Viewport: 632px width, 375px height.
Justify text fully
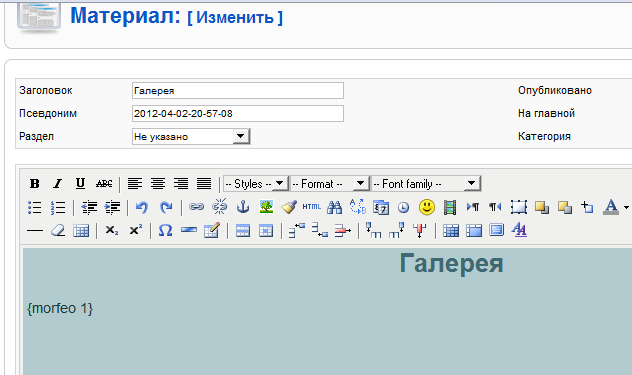[204, 184]
